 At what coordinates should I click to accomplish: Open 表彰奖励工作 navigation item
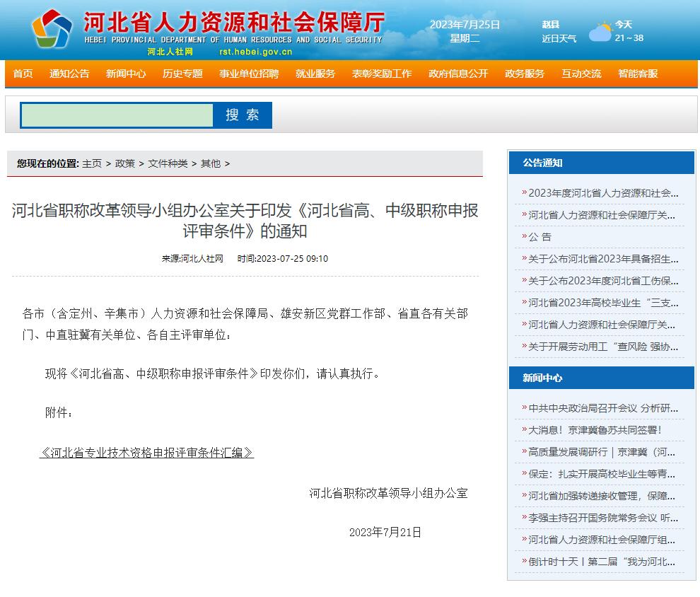pos(382,74)
